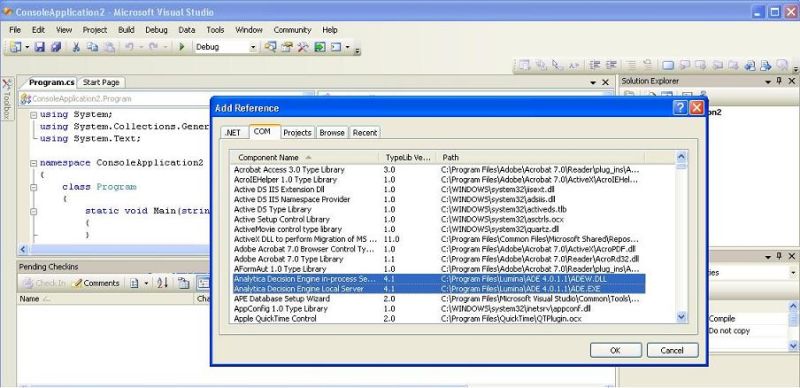This screenshot has width=800, height=388.
Task: Click the Cut scissors icon
Action: (76, 47)
